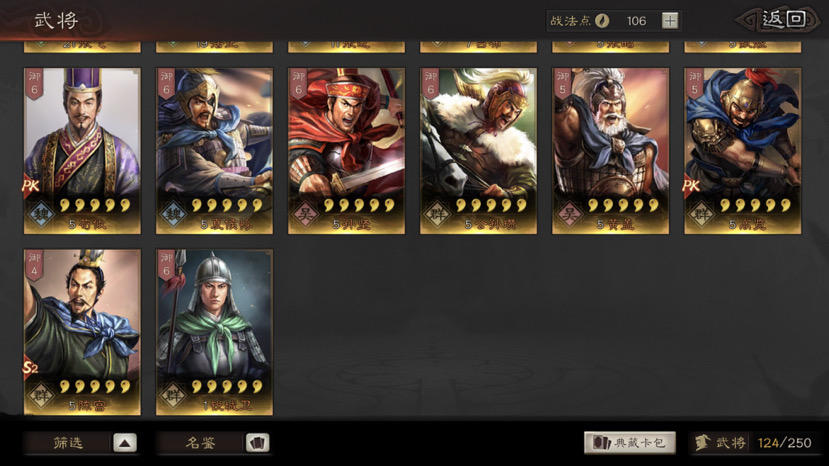
Task: Click the 返回 back button
Action: (x=778, y=20)
